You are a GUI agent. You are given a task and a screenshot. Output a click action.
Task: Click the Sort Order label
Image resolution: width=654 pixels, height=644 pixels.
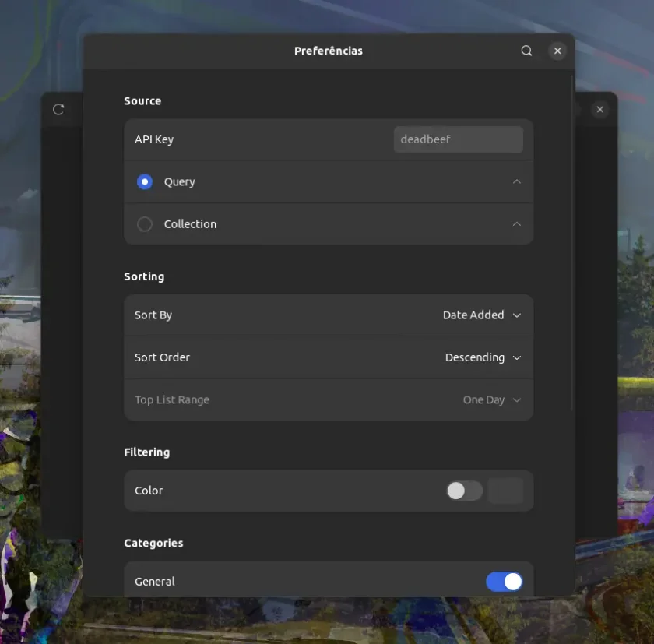pyautogui.click(x=162, y=357)
